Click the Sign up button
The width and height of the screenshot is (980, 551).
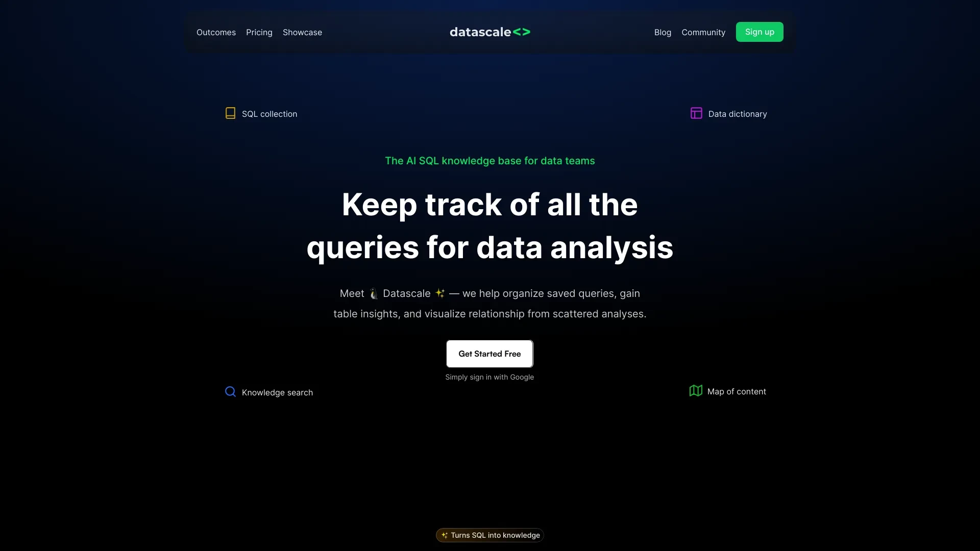(x=759, y=32)
